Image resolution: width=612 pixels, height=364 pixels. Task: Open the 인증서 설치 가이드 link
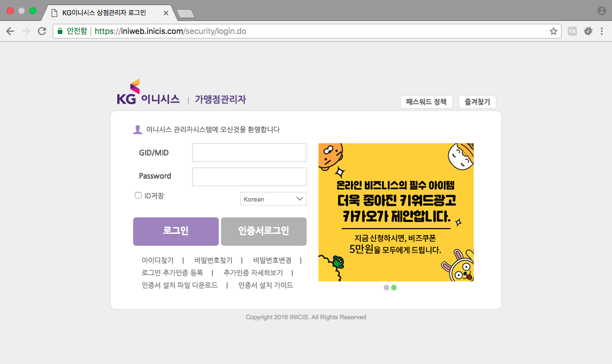265,285
